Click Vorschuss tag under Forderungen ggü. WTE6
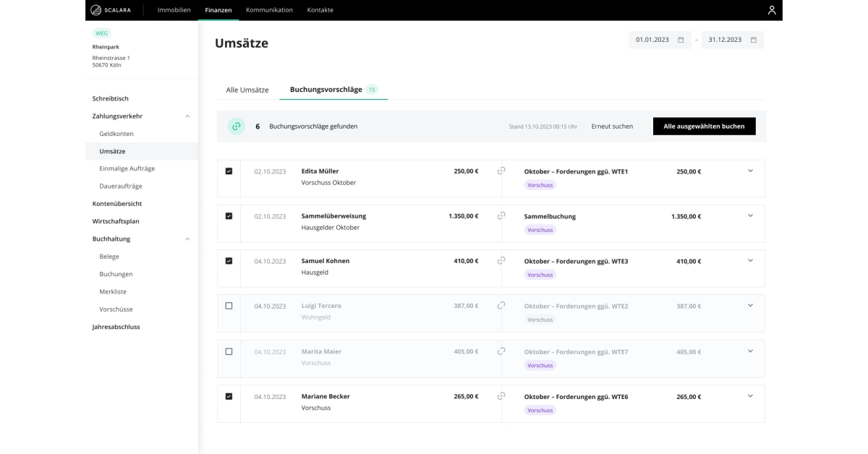This screenshot has height=454, width=868. click(x=540, y=410)
